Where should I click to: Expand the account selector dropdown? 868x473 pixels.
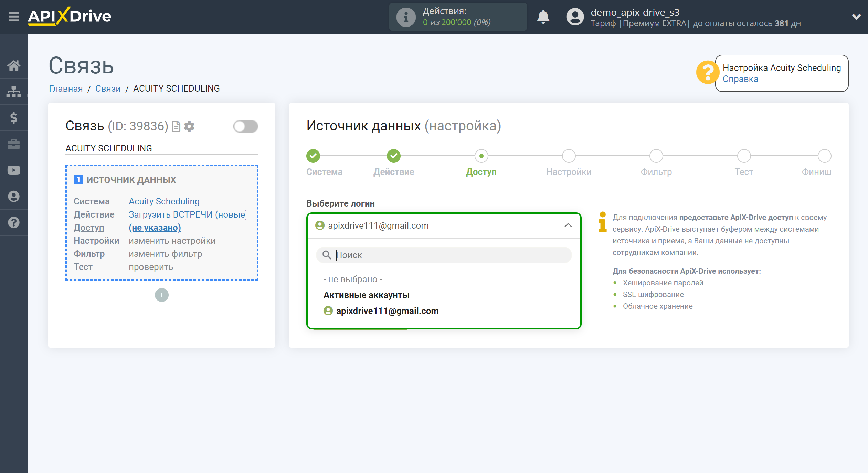(444, 225)
